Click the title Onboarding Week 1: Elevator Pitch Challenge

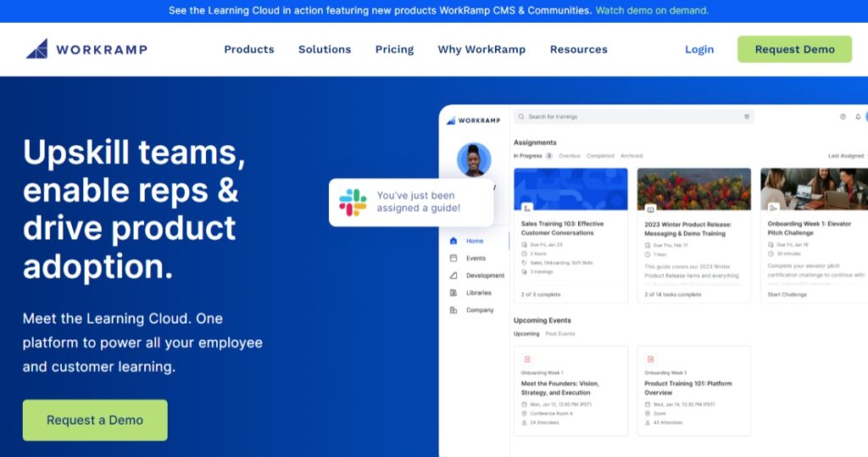pyautogui.click(x=810, y=228)
